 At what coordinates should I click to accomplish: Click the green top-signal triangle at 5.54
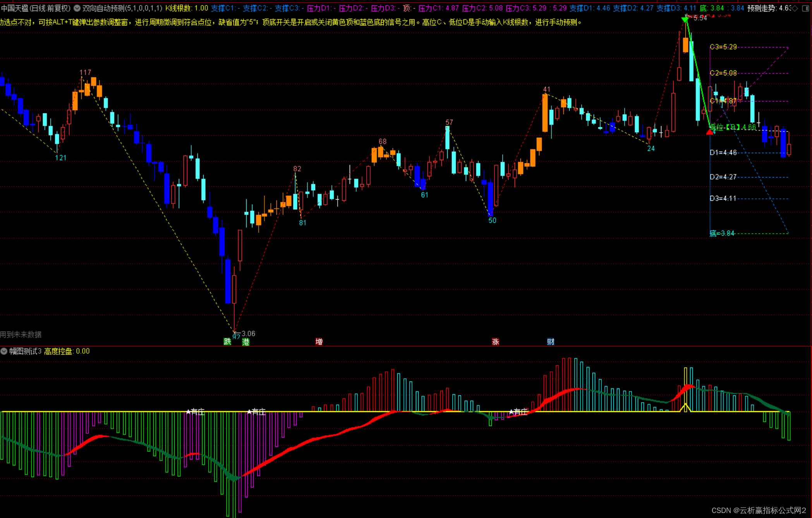click(x=685, y=19)
